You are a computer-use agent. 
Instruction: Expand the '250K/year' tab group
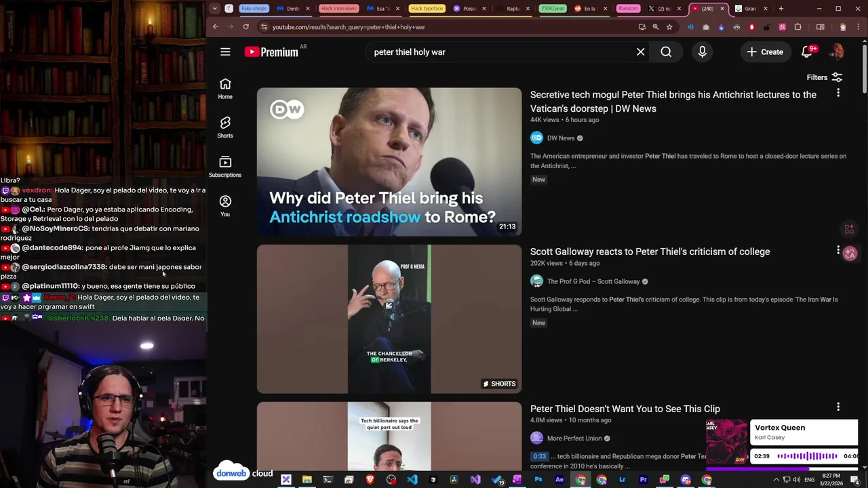553,9
